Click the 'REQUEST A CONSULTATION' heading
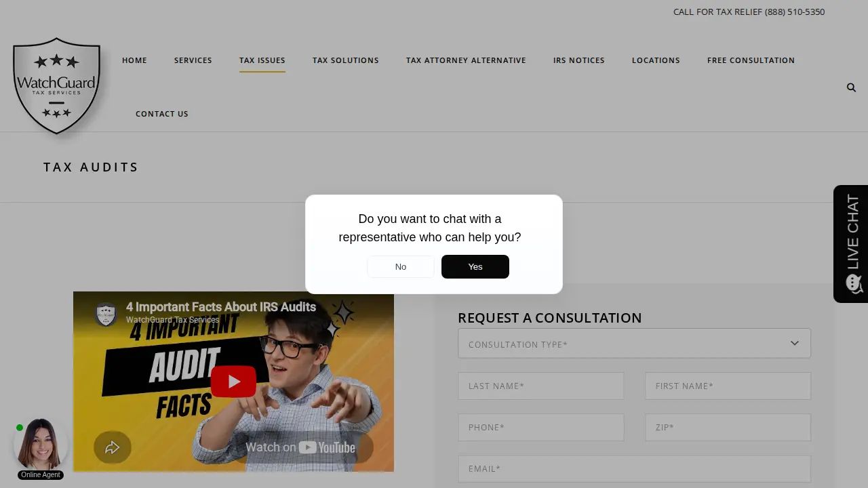 (550, 318)
